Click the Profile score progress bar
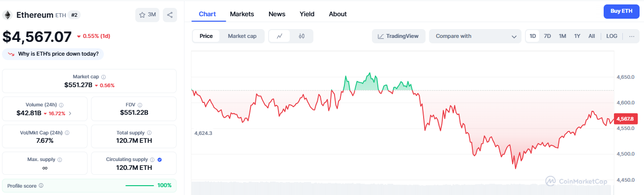 [140, 186]
